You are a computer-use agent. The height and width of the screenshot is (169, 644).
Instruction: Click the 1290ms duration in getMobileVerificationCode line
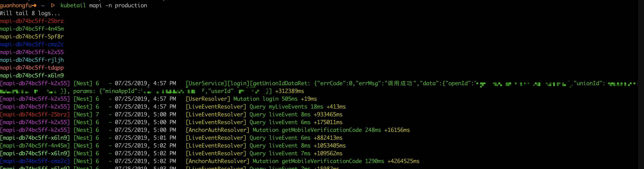(x=374, y=161)
